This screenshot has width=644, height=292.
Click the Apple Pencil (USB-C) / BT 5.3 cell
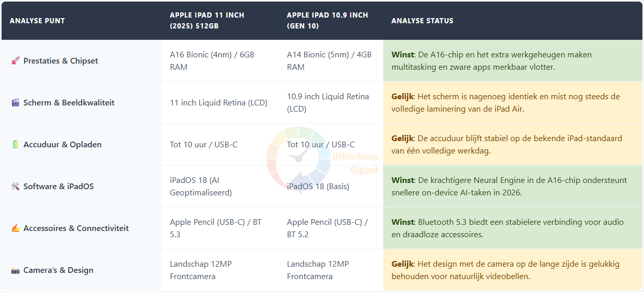216,228
